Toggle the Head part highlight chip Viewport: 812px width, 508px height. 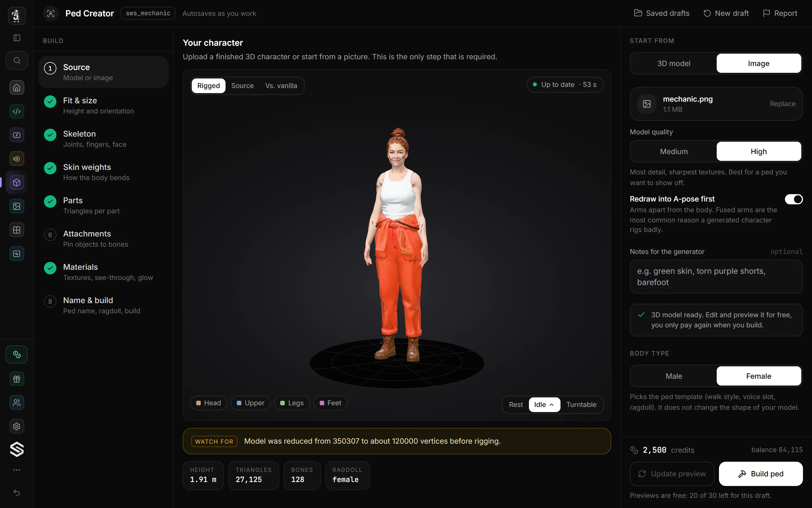pyautogui.click(x=208, y=403)
